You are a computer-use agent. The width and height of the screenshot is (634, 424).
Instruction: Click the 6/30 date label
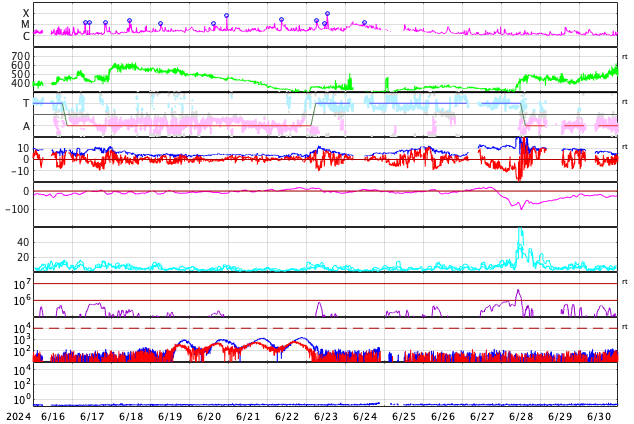[x=599, y=417]
